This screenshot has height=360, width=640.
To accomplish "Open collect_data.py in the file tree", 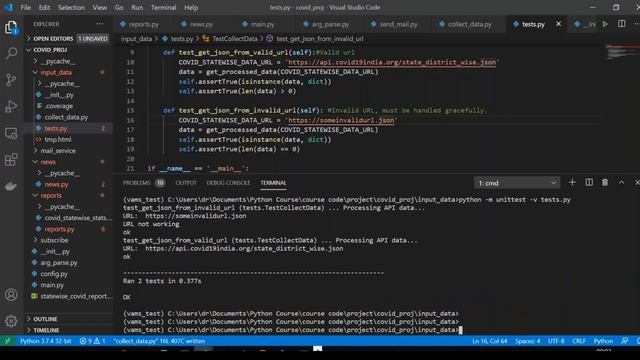I will click(66, 117).
